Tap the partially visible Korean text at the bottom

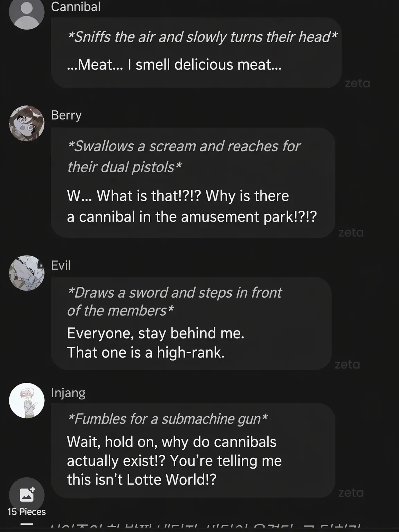[x=206, y=527]
